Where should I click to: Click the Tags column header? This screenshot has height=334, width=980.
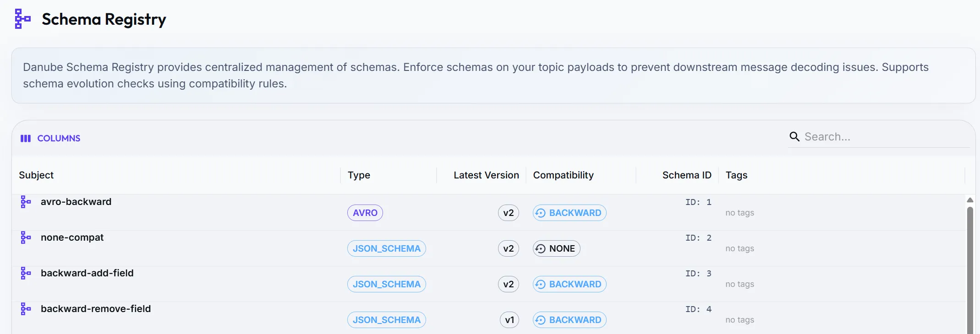[x=736, y=175]
